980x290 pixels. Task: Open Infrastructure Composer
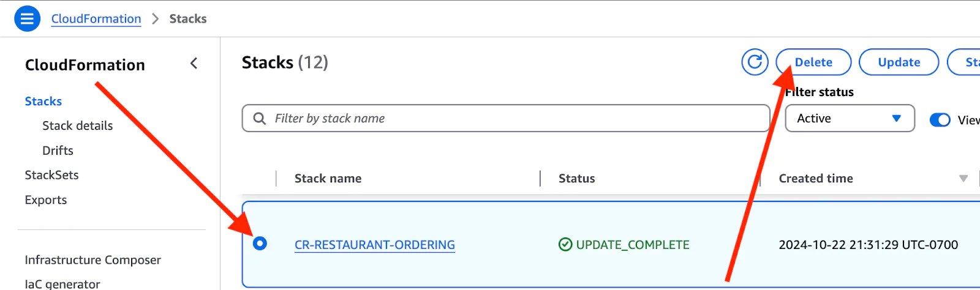(92, 260)
